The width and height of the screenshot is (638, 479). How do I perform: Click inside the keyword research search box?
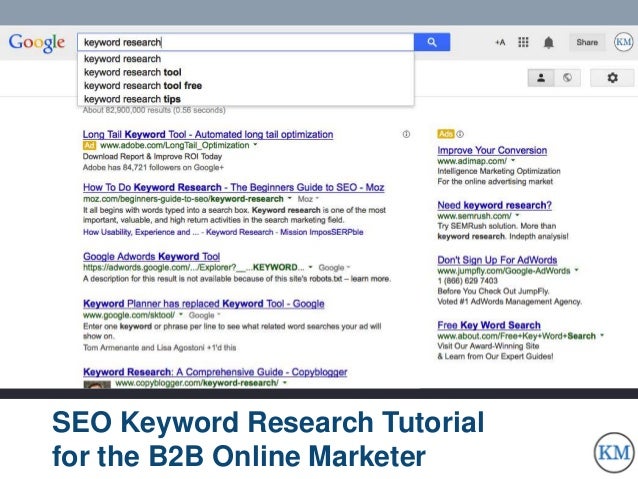(x=245, y=42)
